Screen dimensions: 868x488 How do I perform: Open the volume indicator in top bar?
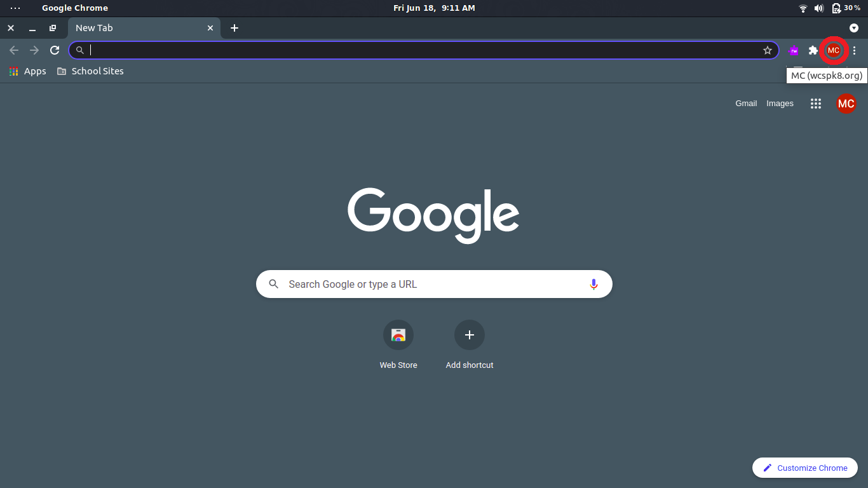click(819, 8)
